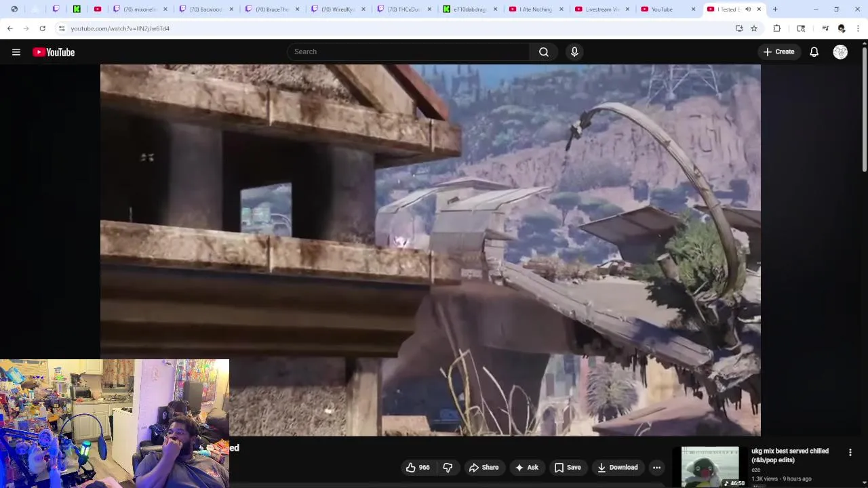This screenshot has width=868, height=488.
Task: Go forward in browser history
Action: pyautogui.click(x=26, y=28)
